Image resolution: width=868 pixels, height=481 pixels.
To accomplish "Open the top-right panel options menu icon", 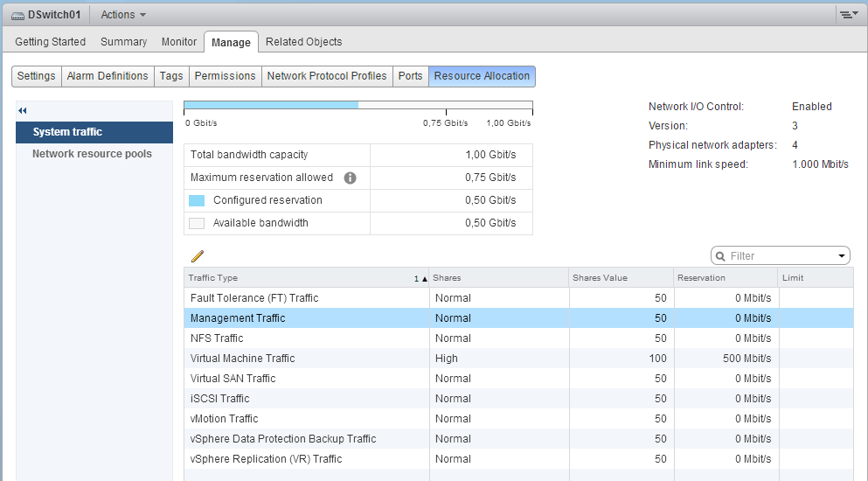I will (846, 15).
